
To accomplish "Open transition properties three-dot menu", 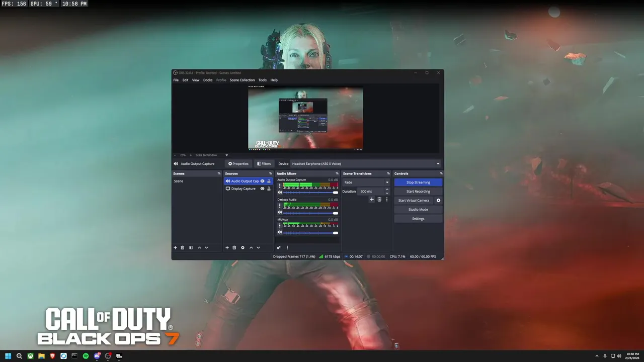I will coord(386,200).
